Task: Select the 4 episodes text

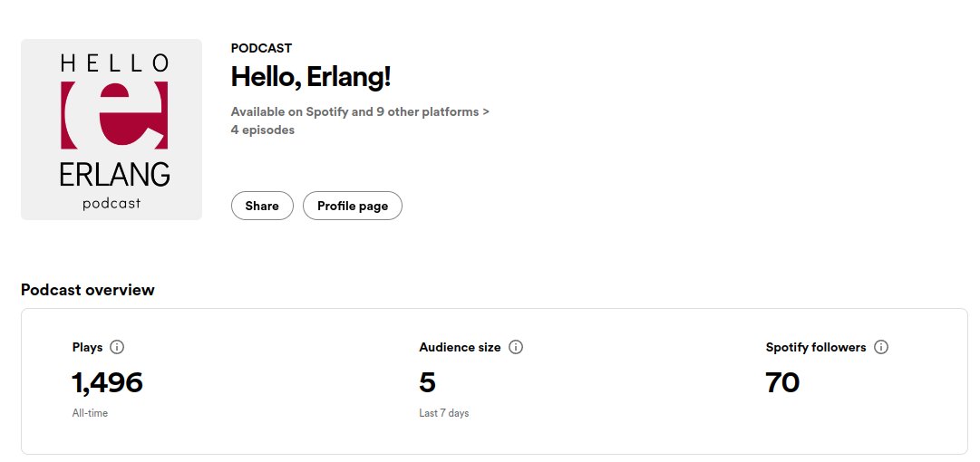Action: coord(263,130)
